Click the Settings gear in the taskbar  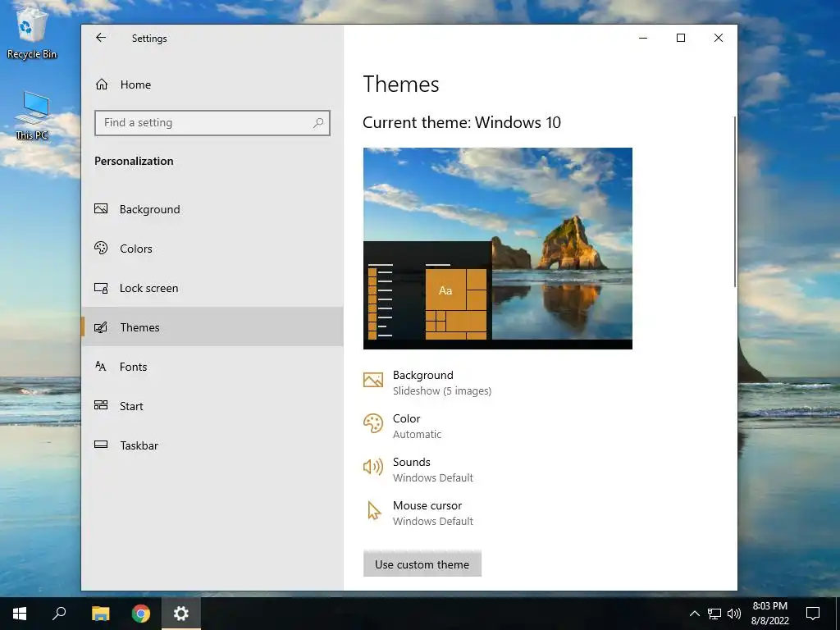181,614
